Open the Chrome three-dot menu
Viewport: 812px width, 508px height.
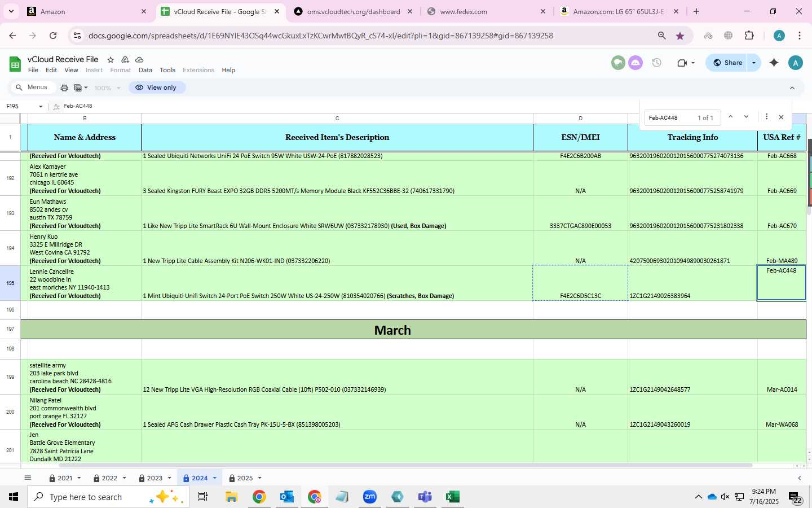tap(800, 36)
